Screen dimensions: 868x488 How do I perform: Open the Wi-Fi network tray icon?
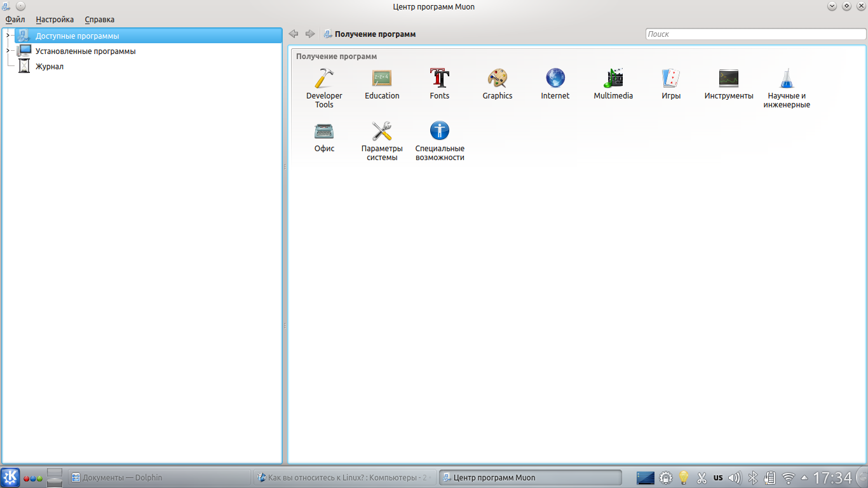point(789,478)
